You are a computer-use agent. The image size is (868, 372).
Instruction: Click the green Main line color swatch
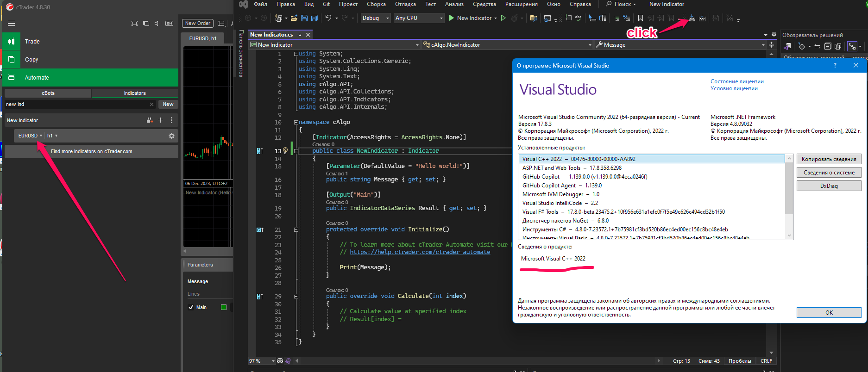(224, 307)
